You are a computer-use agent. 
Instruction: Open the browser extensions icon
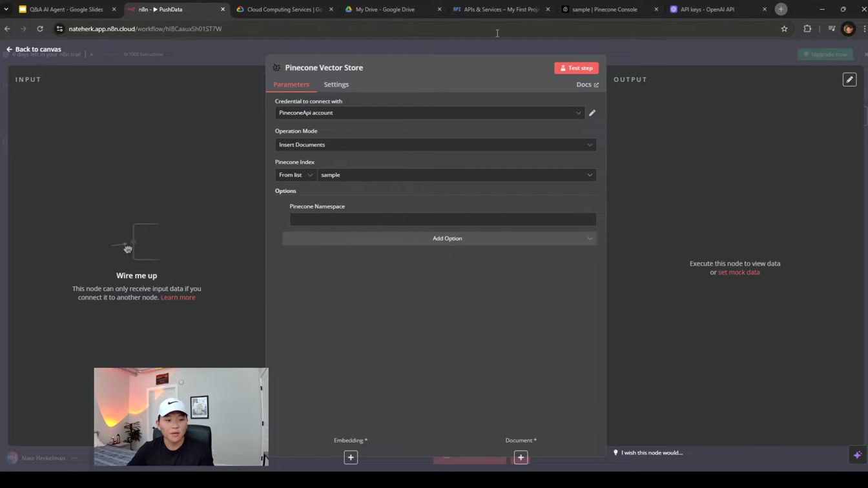807,29
